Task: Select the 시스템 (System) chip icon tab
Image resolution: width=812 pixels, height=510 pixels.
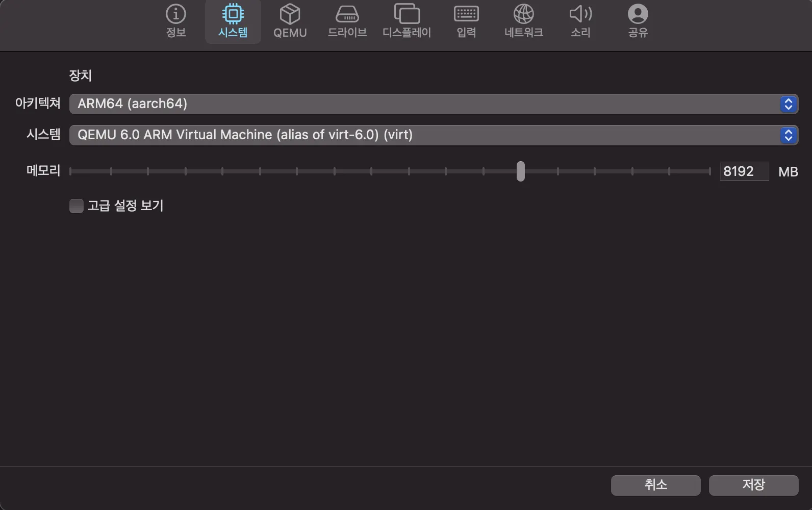Action: (233, 14)
